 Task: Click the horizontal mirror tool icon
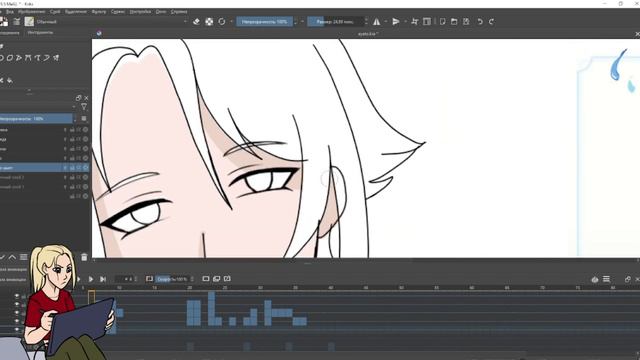376,22
